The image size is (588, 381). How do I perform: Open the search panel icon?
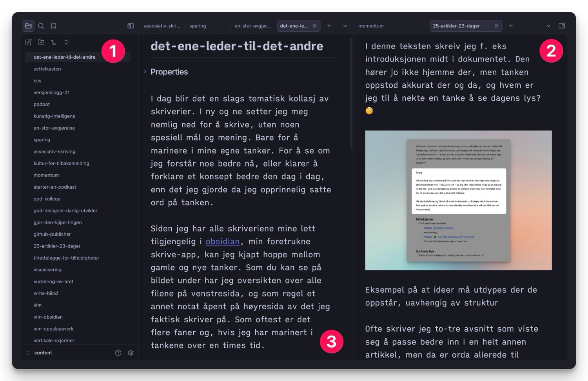[41, 26]
